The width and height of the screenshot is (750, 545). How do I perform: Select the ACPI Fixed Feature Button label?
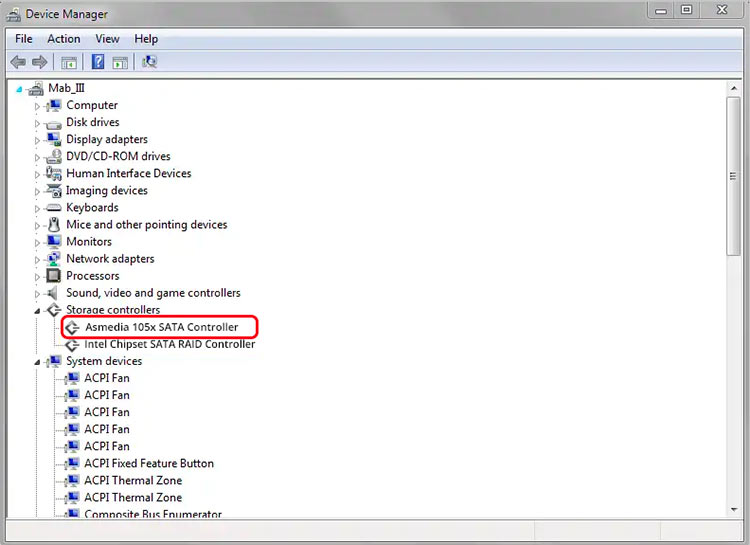(149, 464)
